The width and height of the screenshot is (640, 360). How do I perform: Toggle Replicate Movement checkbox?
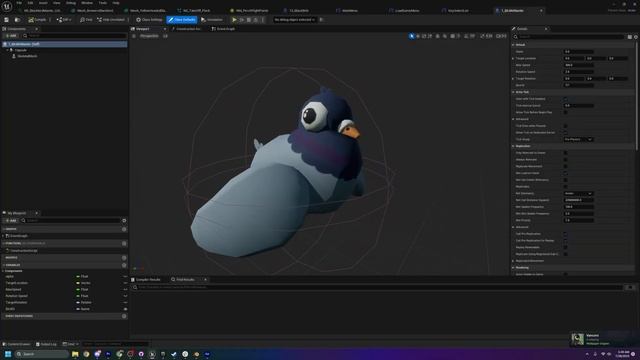click(x=565, y=166)
